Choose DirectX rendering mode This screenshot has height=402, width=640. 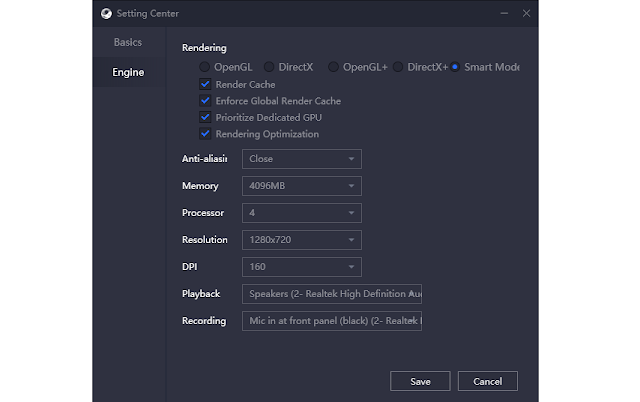click(x=269, y=67)
